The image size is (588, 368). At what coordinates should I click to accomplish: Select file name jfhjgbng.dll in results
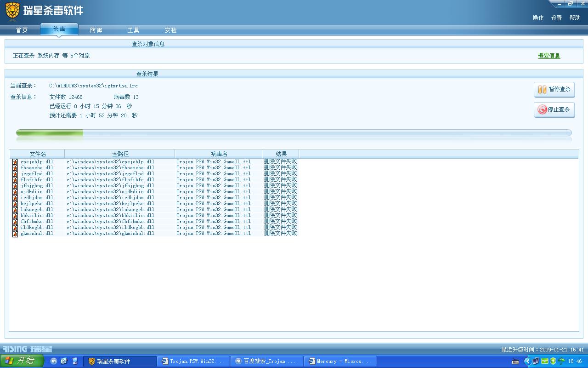[37, 186]
